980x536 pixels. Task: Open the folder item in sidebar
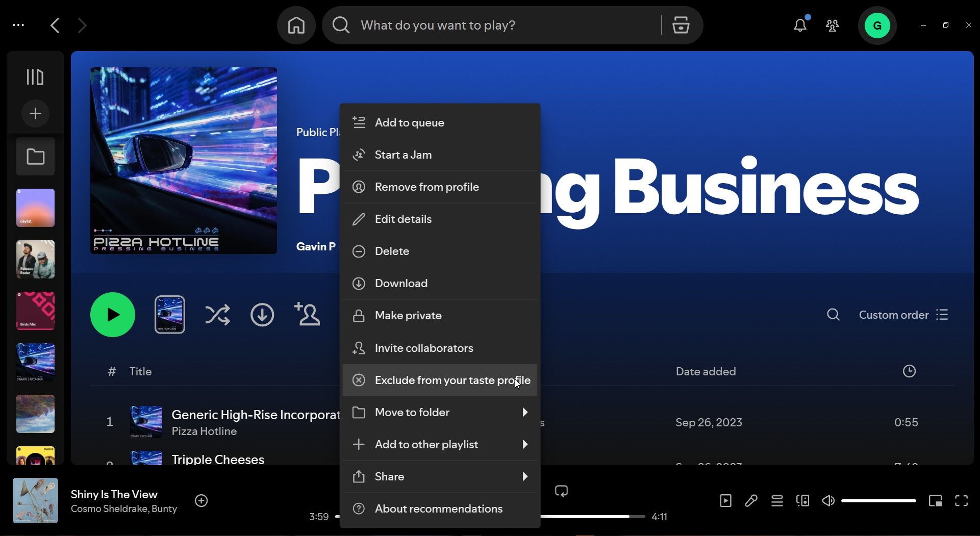(35, 157)
